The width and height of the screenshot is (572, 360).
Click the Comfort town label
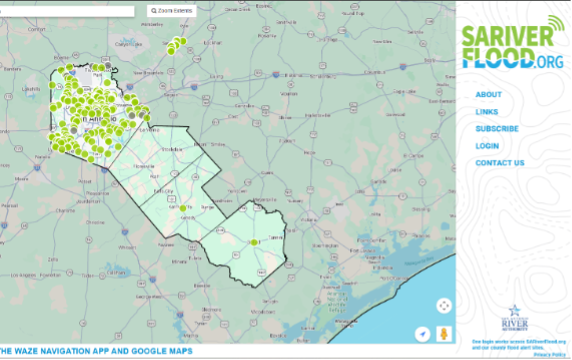click(x=36, y=29)
